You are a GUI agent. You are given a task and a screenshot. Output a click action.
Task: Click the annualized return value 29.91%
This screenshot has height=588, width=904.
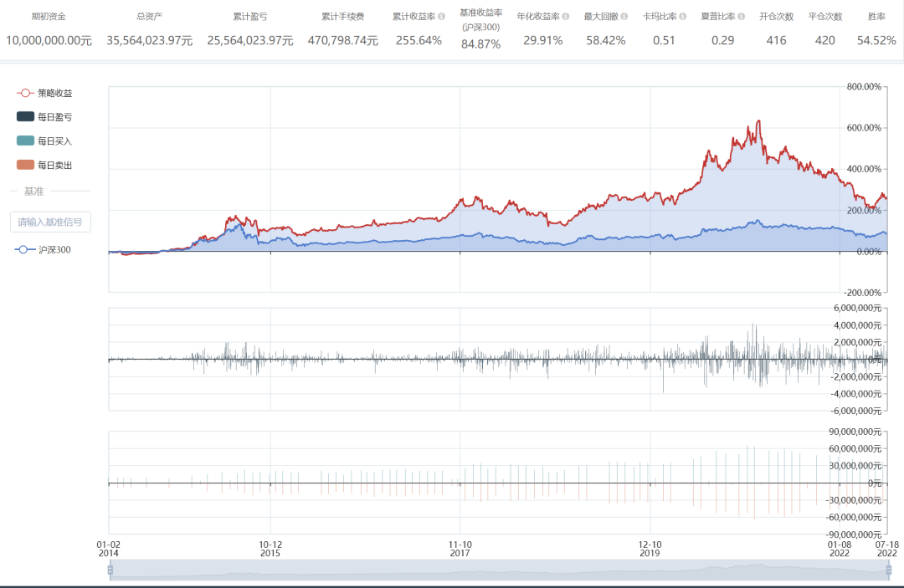click(542, 40)
